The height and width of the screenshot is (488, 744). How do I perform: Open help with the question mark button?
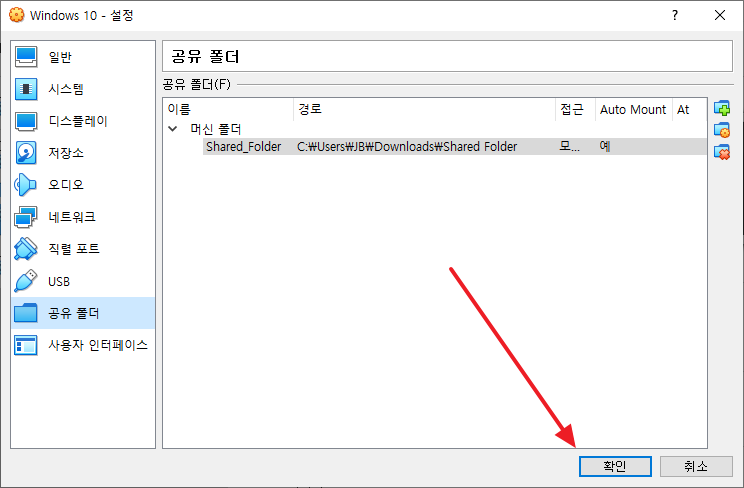click(x=675, y=15)
